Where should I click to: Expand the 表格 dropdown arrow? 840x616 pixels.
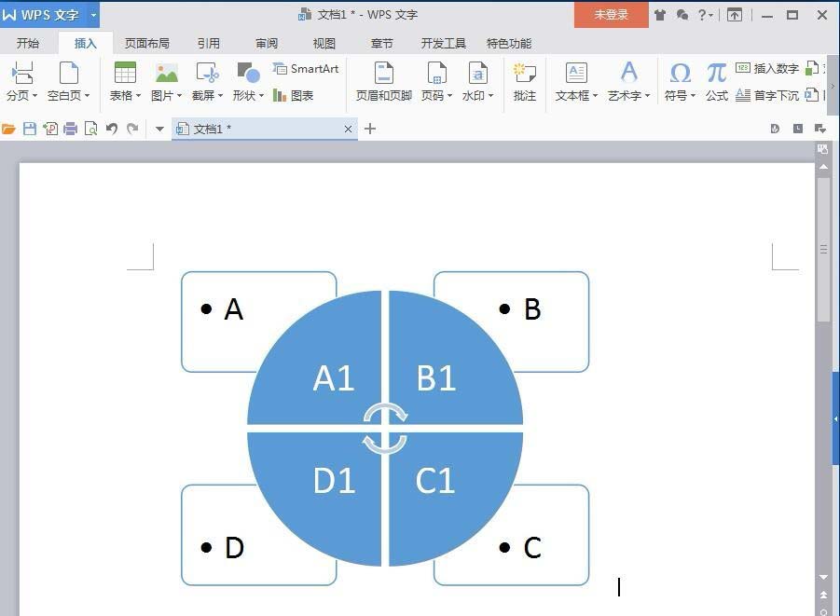pyautogui.click(x=138, y=96)
